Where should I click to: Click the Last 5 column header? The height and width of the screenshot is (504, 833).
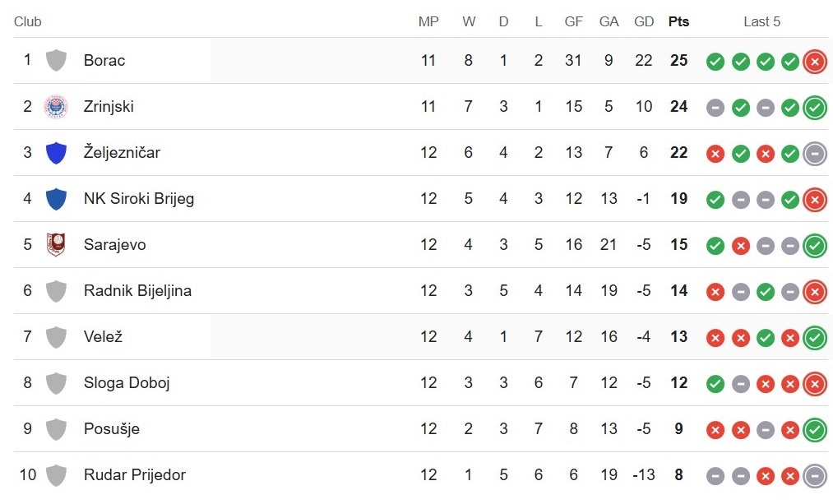[761, 21]
